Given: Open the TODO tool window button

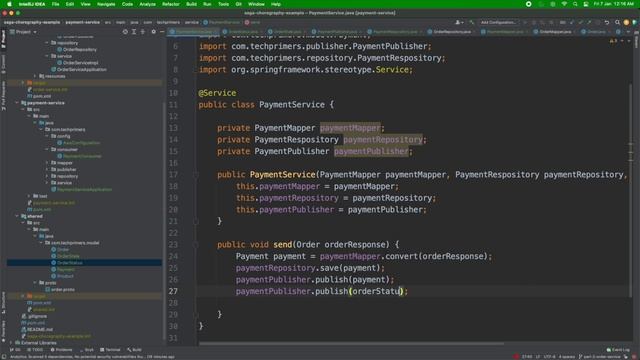Looking at the screenshot, I should pyautogui.click(x=35, y=350).
